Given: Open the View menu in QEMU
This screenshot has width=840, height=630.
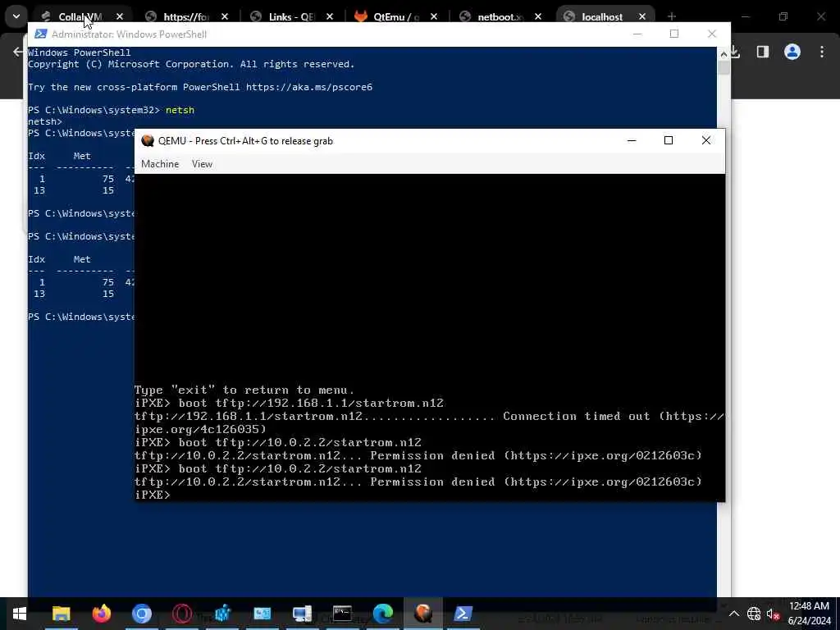Looking at the screenshot, I should (x=202, y=164).
